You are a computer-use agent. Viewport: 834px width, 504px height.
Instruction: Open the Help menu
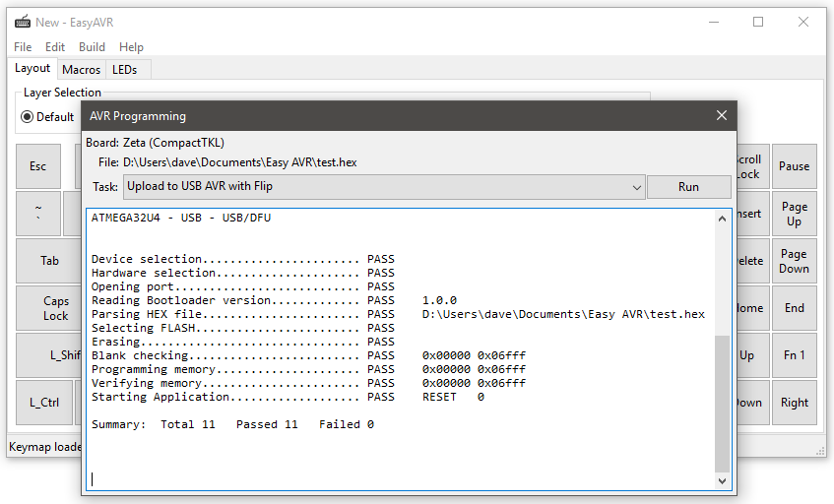tap(131, 47)
